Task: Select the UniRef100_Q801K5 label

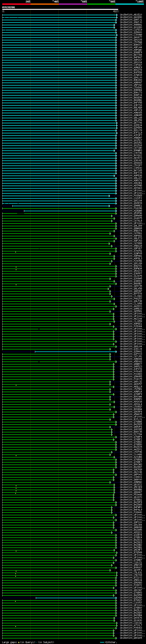Action: click(x=131, y=638)
